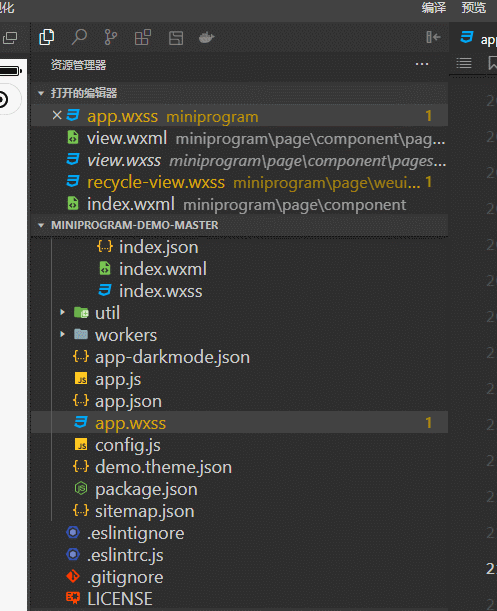Click the detach window icon at far left
Image resolution: width=497 pixels, height=611 pixels.
click(10, 38)
